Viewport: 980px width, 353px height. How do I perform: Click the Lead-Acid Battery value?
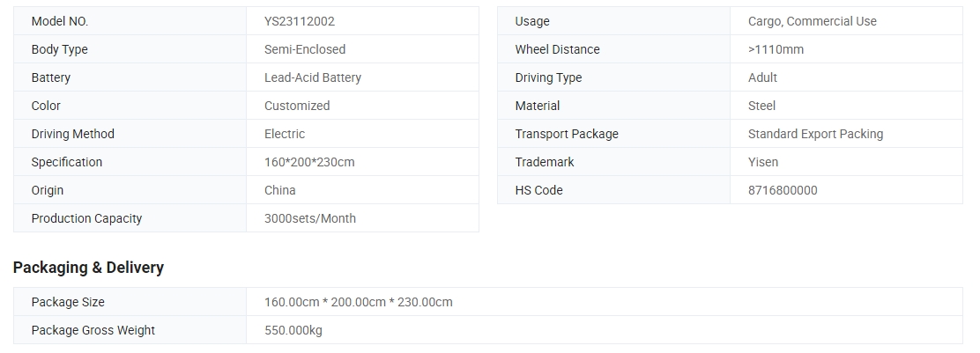click(x=313, y=77)
